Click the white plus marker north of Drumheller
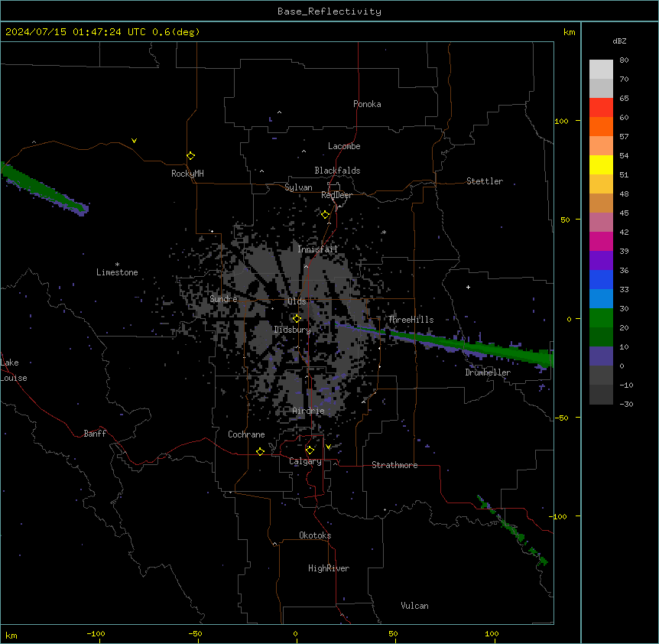Viewport: 659px width, 644px height. pyautogui.click(x=468, y=287)
